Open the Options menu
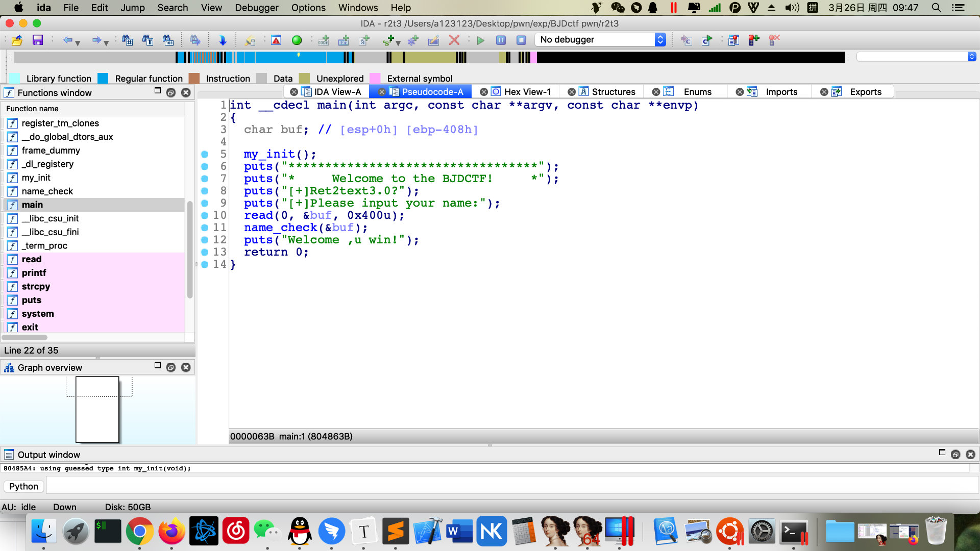 click(308, 8)
